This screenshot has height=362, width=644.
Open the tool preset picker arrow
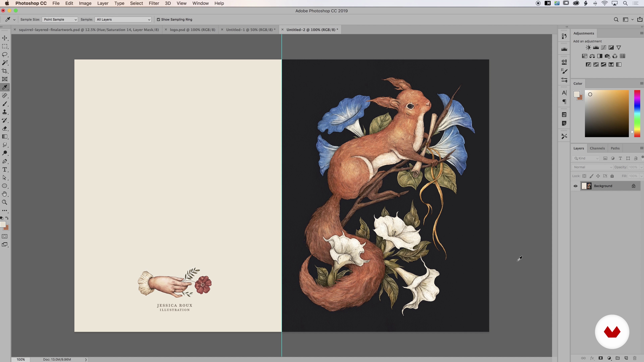point(14,19)
